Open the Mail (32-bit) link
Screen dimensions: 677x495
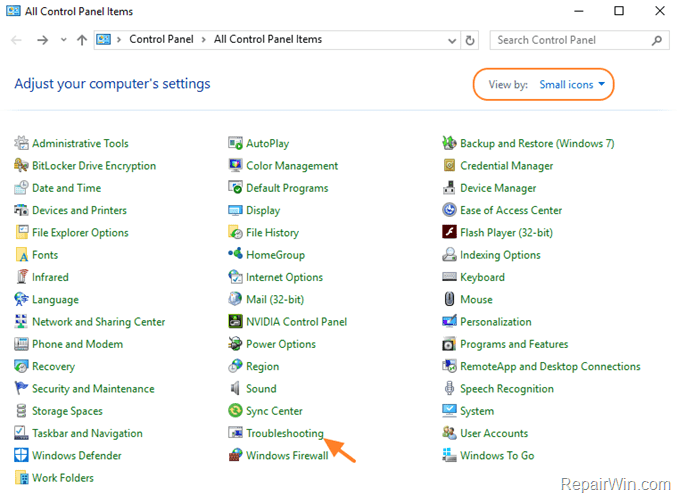[275, 300]
